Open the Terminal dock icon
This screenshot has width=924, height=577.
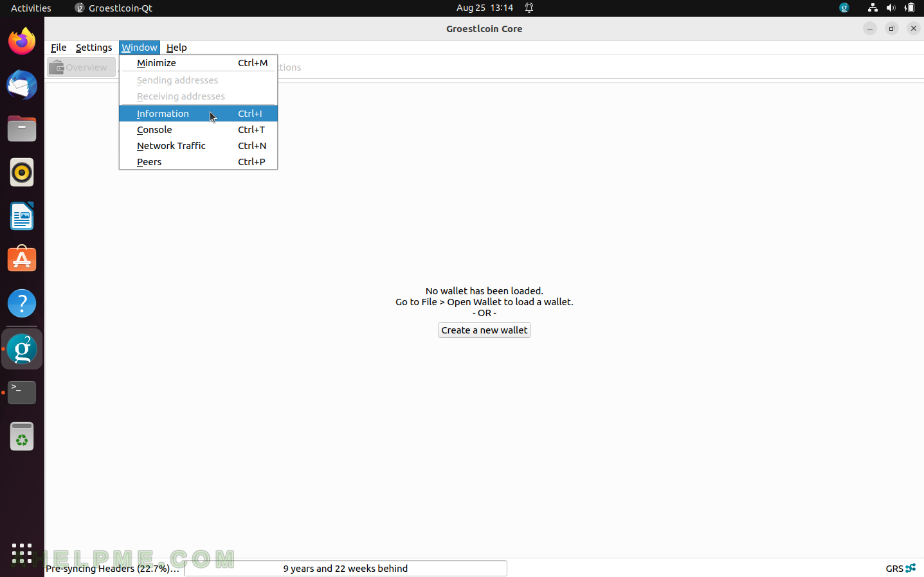pos(22,393)
